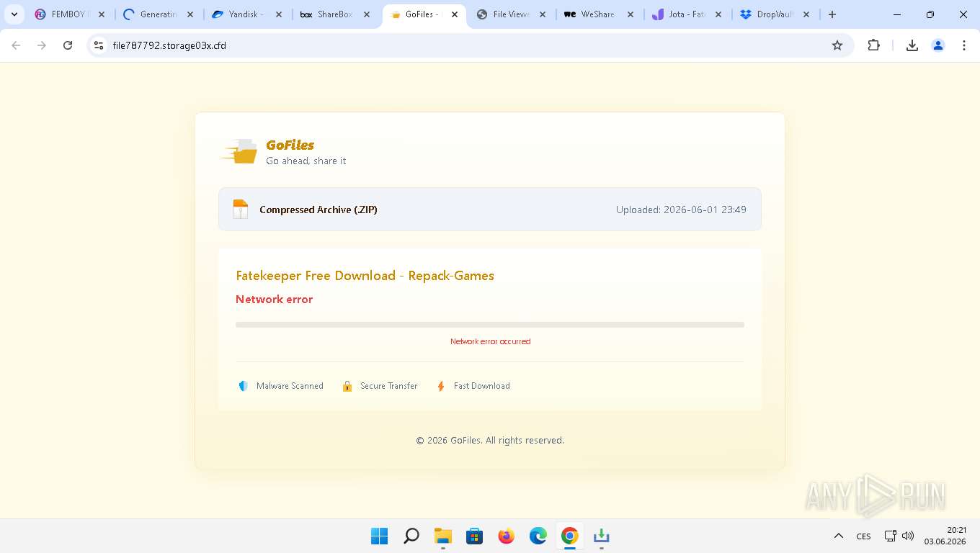Open the download arrow app in taskbar

pyautogui.click(x=601, y=536)
